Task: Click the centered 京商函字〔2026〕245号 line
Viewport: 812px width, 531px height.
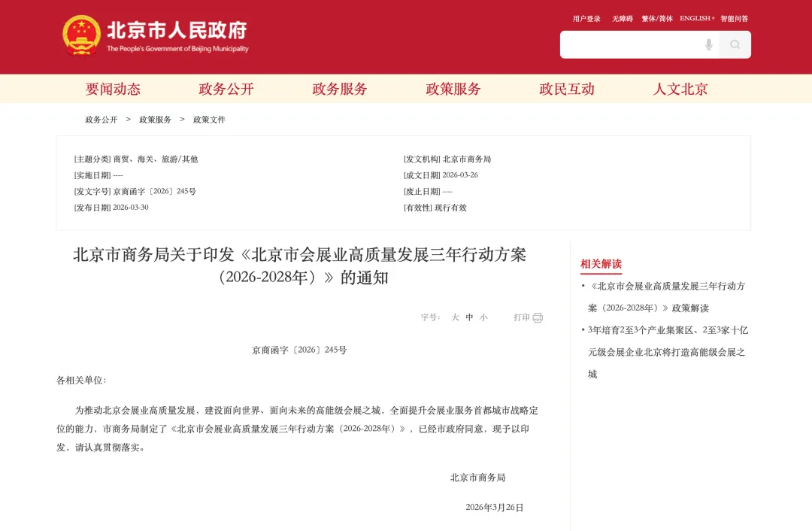Action: tap(299, 350)
